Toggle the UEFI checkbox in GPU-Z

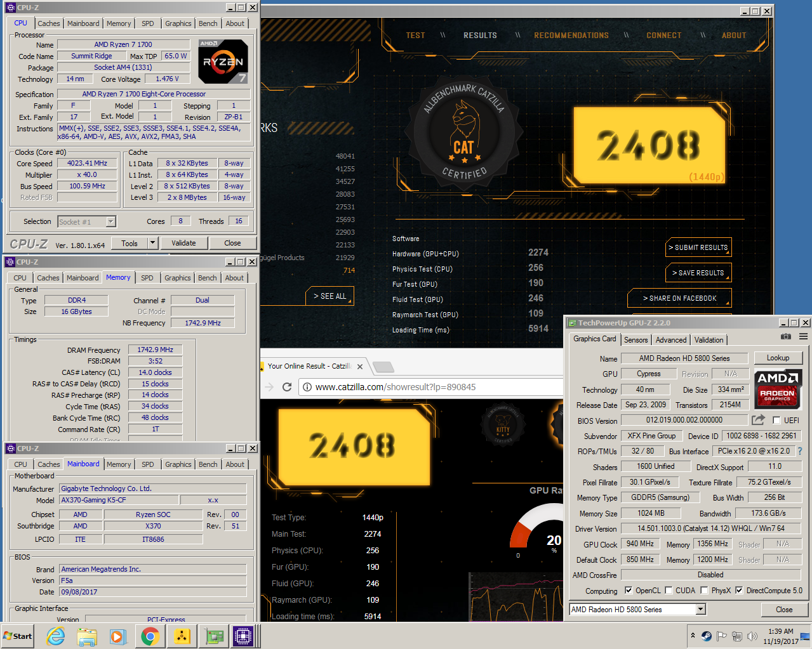pos(776,420)
